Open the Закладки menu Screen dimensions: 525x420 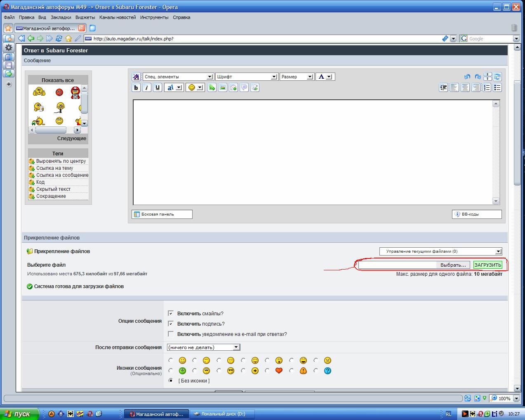tap(61, 17)
